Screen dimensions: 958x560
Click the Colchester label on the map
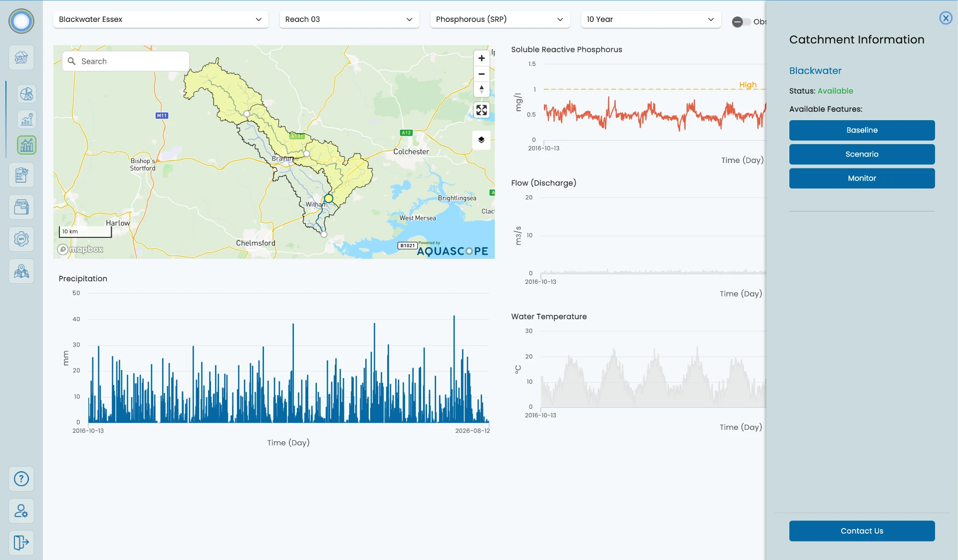[411, 152]
